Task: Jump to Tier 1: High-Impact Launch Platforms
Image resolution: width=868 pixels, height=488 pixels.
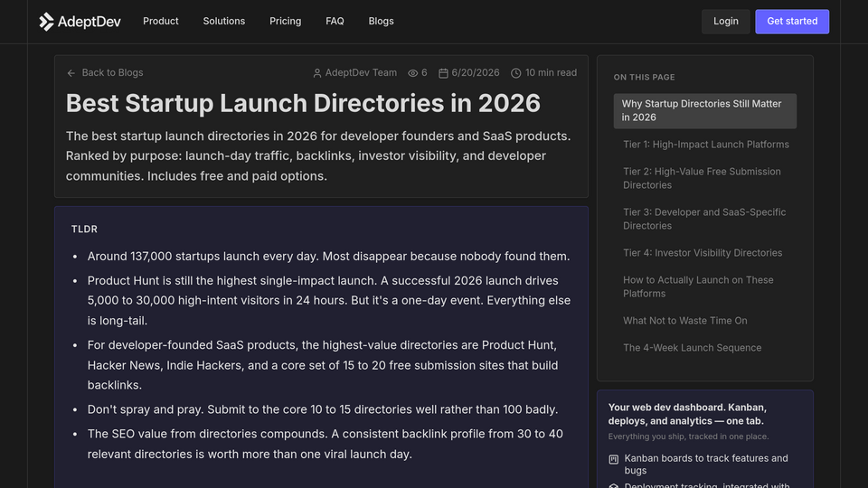Action: pyautogui.click(x=706, y=145)
